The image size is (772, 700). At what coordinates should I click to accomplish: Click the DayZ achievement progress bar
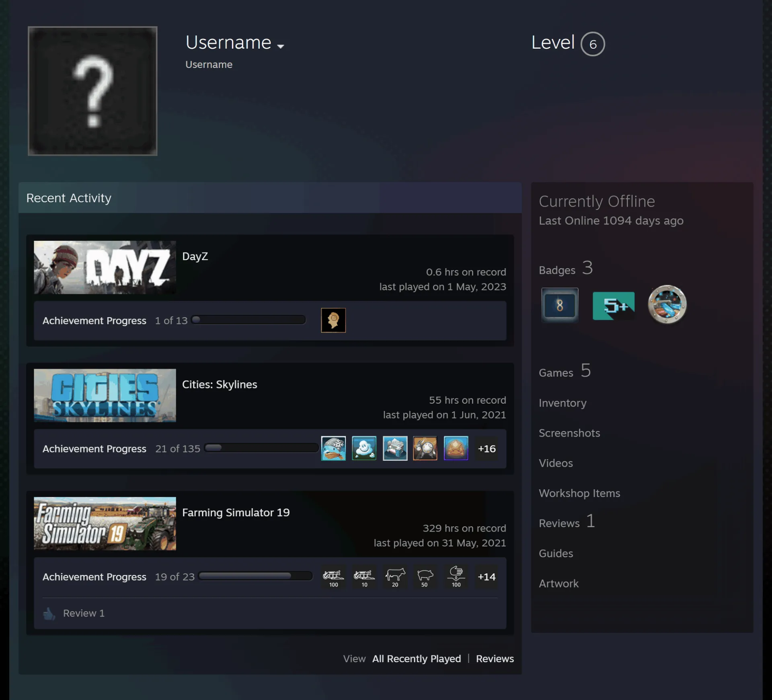click(x=248, y=320)
